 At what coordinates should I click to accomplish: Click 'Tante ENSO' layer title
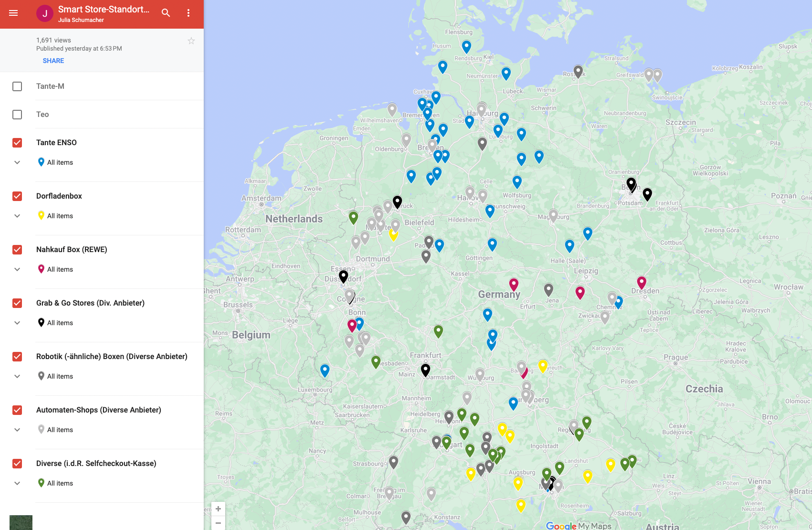coord(56,142)
